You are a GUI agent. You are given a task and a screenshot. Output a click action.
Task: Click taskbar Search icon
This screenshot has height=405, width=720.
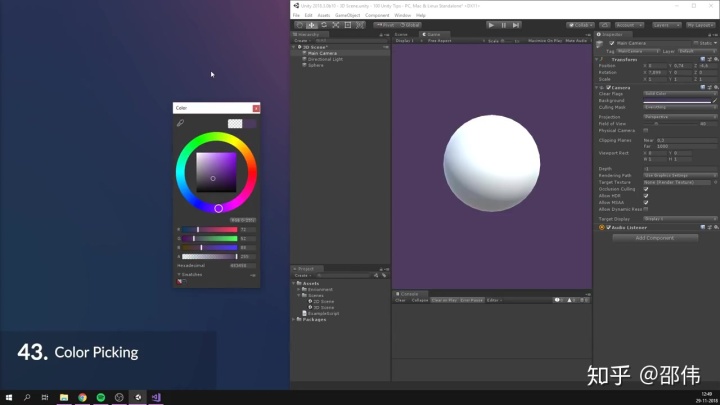tap(27, 397)
